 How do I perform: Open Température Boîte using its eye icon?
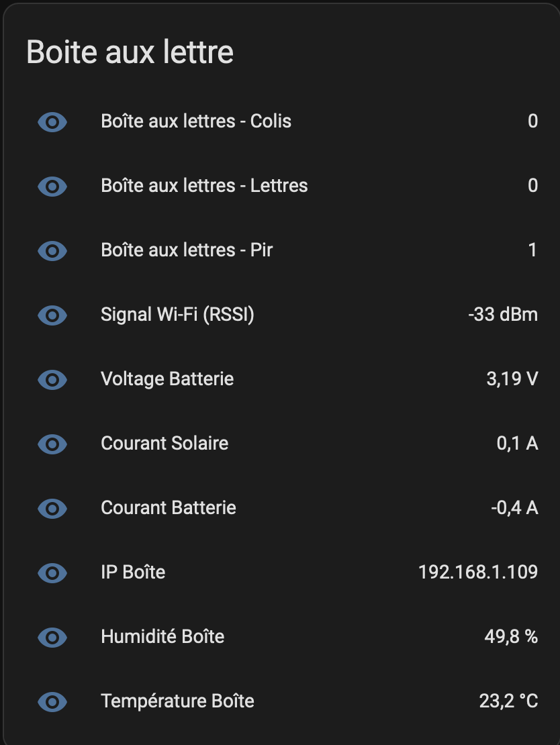pyautogui.click(x=52, y=702)
